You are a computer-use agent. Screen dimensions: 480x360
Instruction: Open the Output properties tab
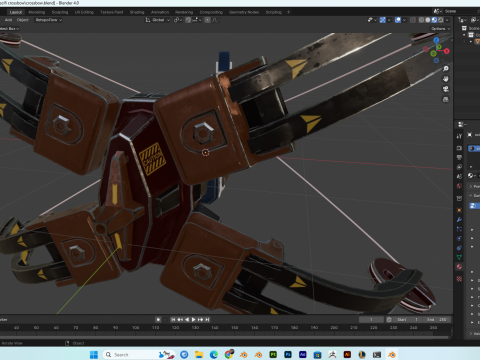click(459, 157)
